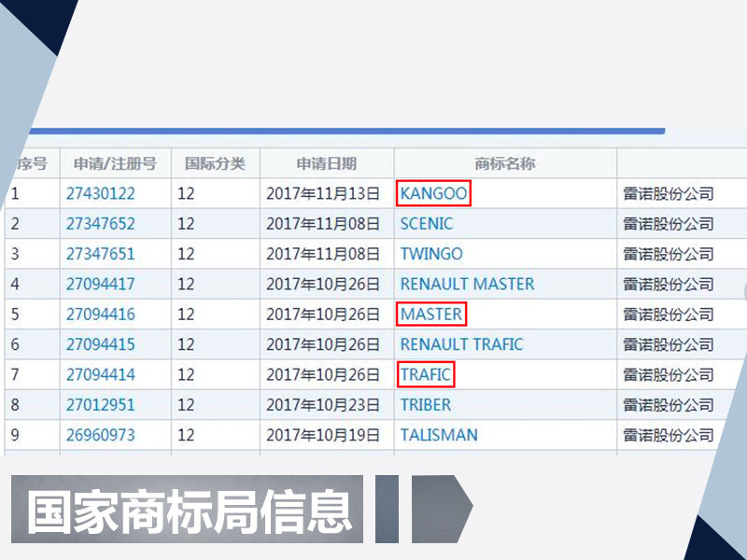
Task: Open the TALISMAN trademark link
Action: [x=439, y=435]
